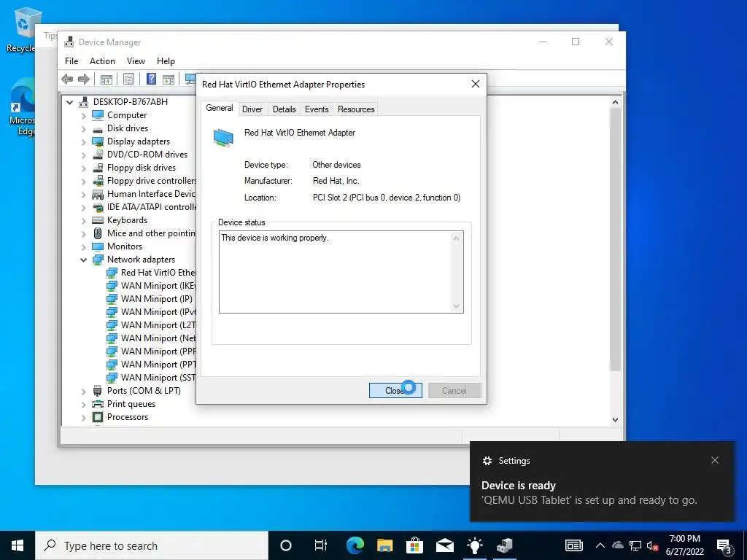Open the Mail app from the taskbar
This screenshot has height=560, width=747.
pyautogui.click(x=444, y=545)
